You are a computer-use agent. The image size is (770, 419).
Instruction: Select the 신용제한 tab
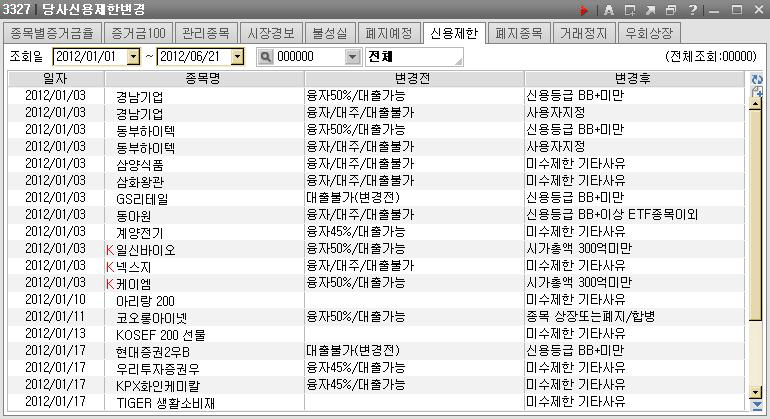click(454, 33)
